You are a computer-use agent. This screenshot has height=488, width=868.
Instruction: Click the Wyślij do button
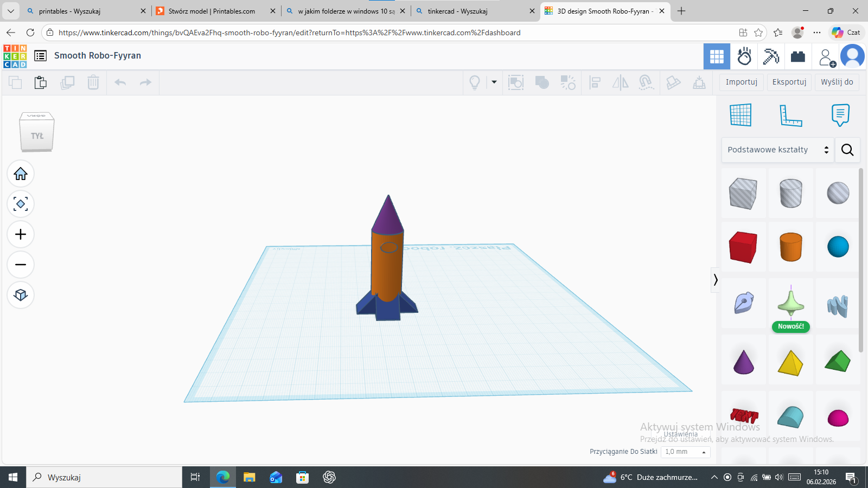(837, 82)
